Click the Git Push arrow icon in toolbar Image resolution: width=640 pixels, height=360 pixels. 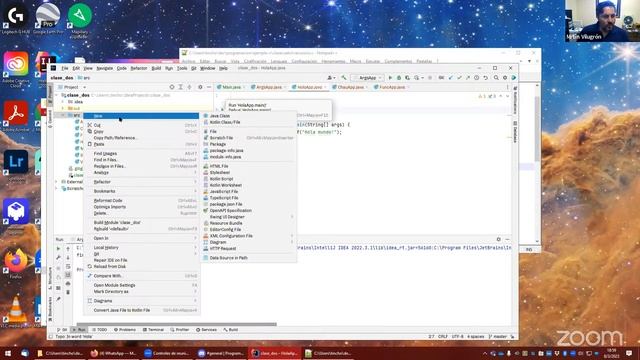tap(468, 78)
